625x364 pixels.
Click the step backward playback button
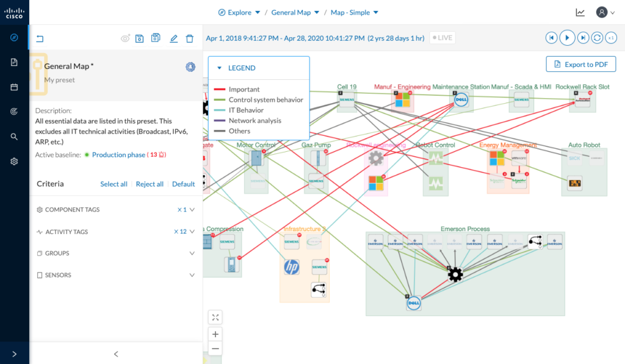(x=551, y=38)
